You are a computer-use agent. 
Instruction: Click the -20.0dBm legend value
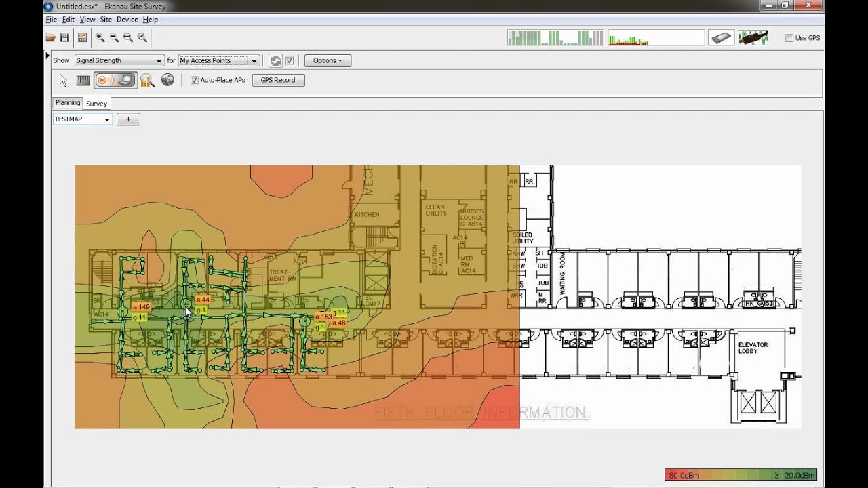tap(795, 475)
